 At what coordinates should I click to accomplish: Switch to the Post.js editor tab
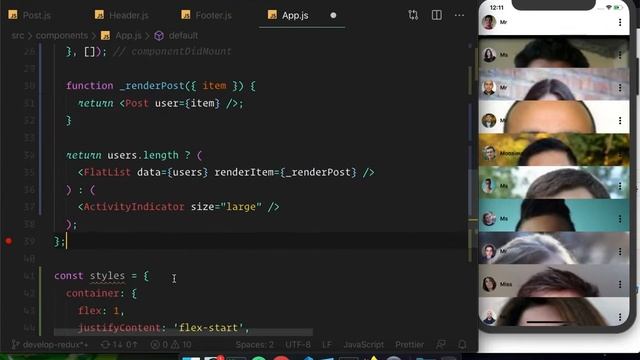click(x=29, y=16)
